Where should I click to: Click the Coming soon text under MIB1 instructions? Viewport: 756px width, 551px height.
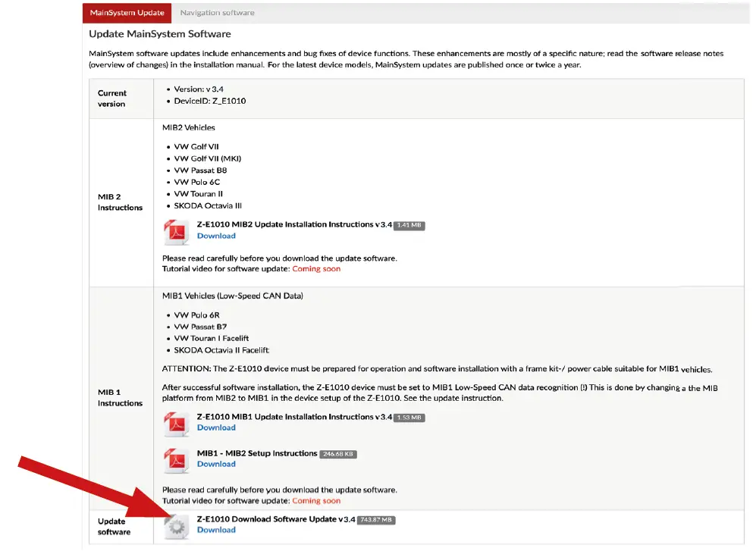[316, 501]
